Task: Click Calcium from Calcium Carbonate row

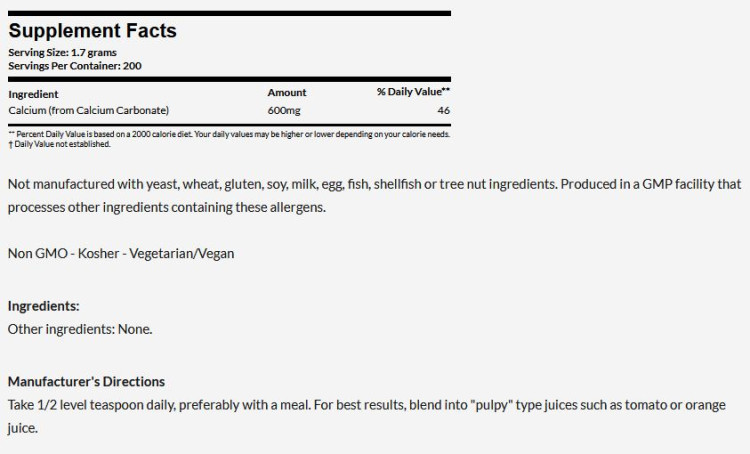Action: click(88, 110)
